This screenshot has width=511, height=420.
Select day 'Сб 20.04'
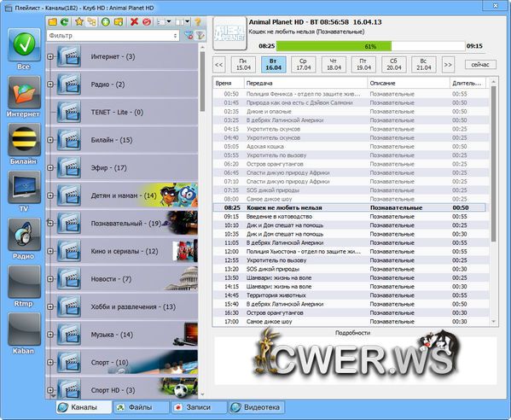(x=393, y=64)
